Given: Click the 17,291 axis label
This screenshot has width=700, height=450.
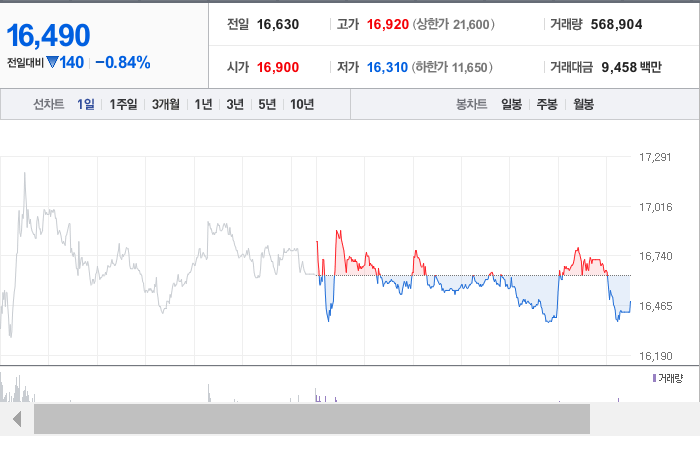Looking at the screenshot, I should (655, 157).
